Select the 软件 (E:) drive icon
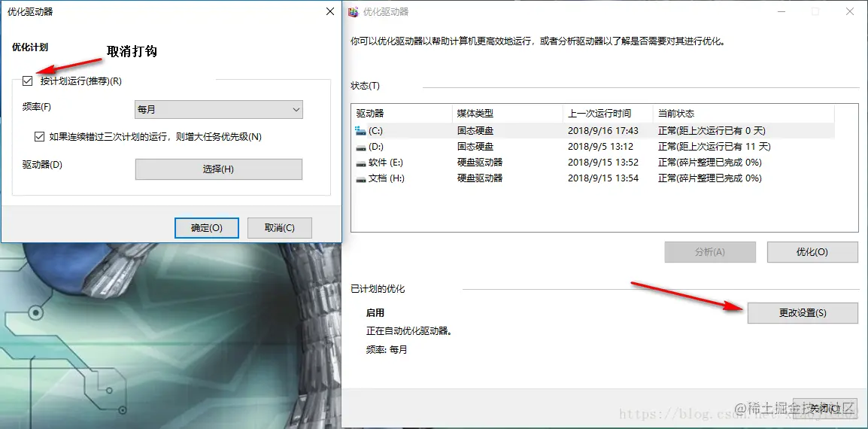Image resolution: width=868 pixels, height=429 pixels. [x=361, y=163]
